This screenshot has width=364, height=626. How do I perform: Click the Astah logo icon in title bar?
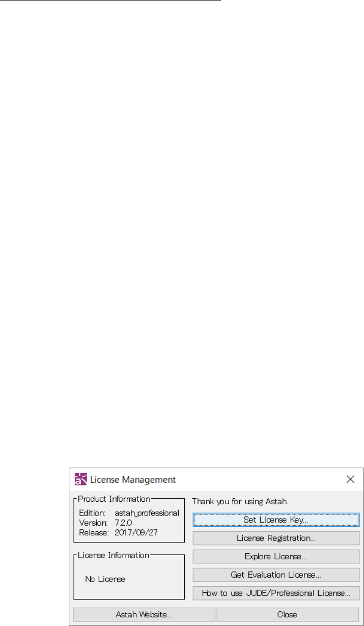pos(81,479)
